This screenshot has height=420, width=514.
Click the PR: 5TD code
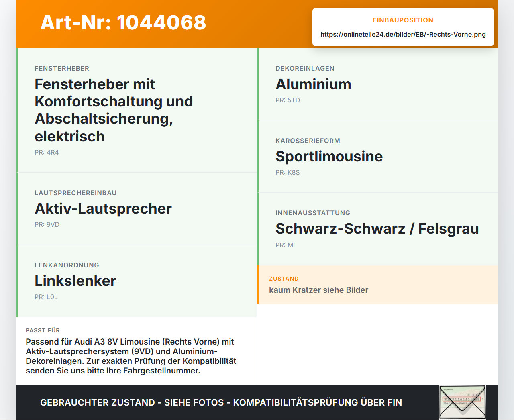pyautogui.click(x=288, y=100)
